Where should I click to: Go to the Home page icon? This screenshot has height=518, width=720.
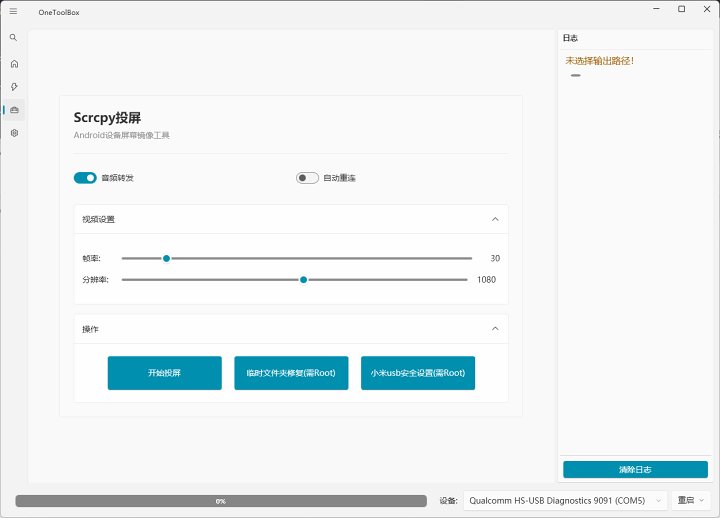point(14,63)
